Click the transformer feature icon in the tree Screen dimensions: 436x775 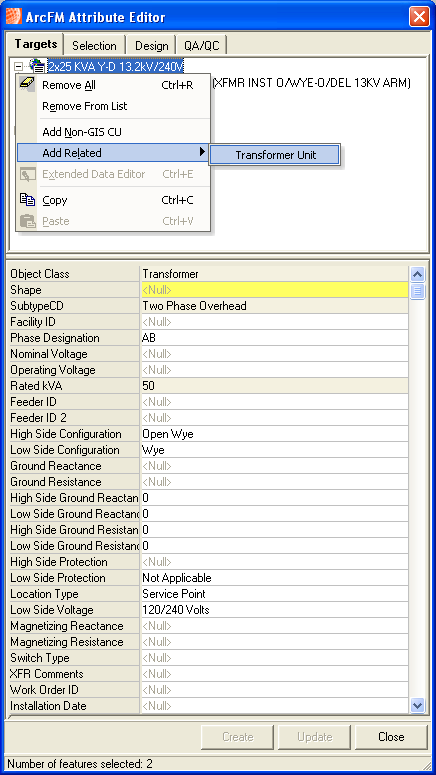(x=37, y=65)
